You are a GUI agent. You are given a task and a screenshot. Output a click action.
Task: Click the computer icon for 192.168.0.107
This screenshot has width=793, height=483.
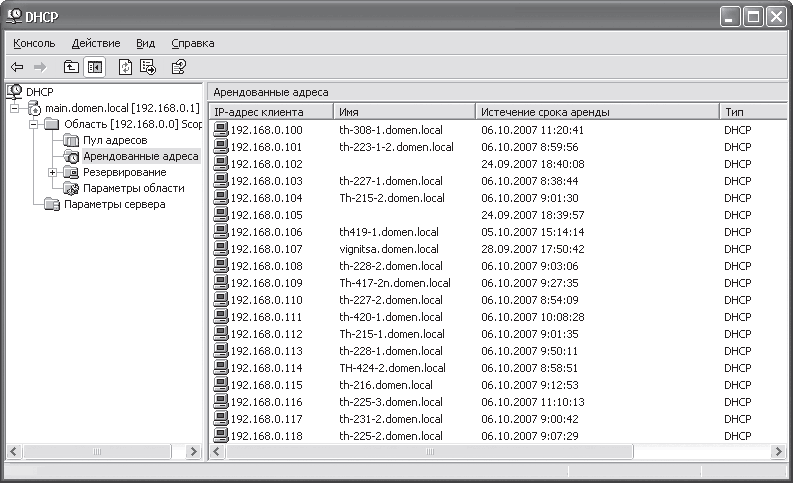coord(221,248)
